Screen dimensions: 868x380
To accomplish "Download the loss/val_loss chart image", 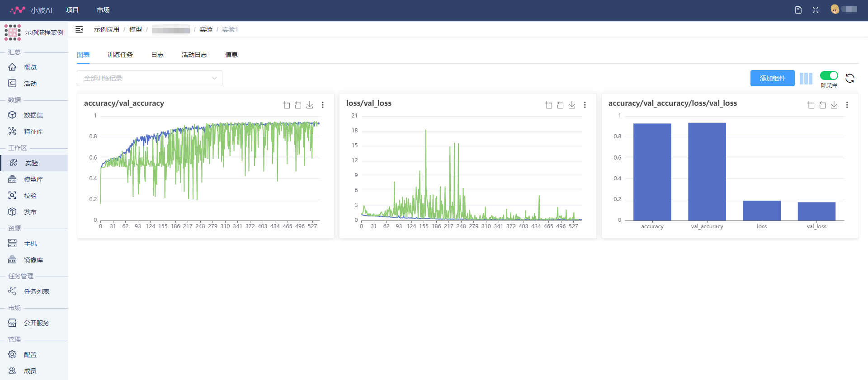I will pos(572,105).
